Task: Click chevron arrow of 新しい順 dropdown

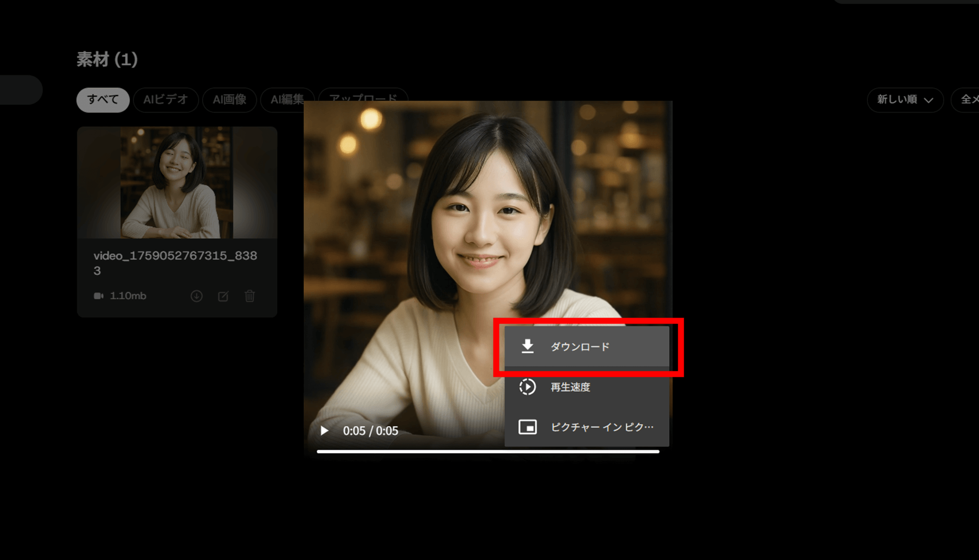Action: (929, 100)
